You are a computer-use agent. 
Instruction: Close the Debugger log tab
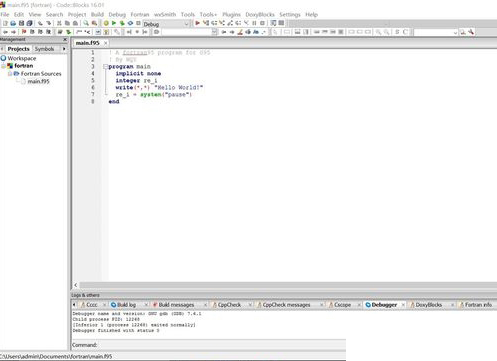403,305
